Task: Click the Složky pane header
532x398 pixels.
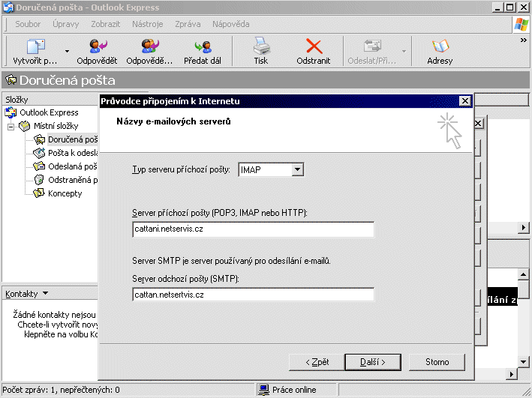Action: [x=51, y=100]
